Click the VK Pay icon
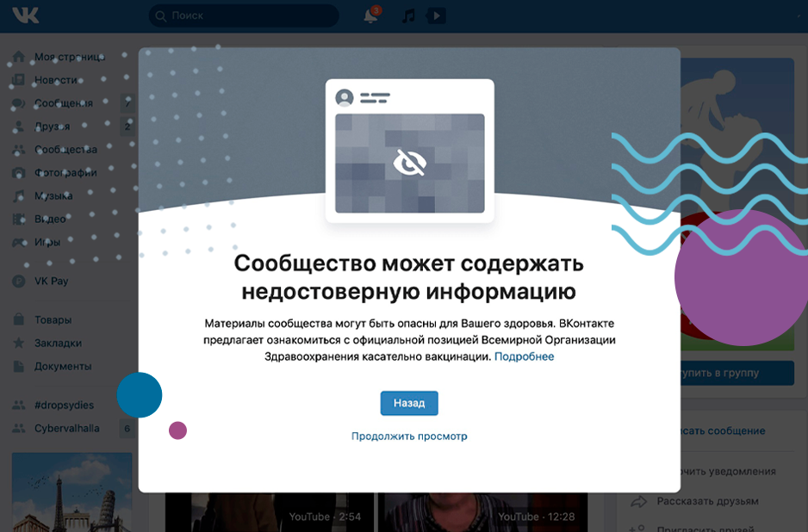Screen dimensions: 808x532 point(19,281)
